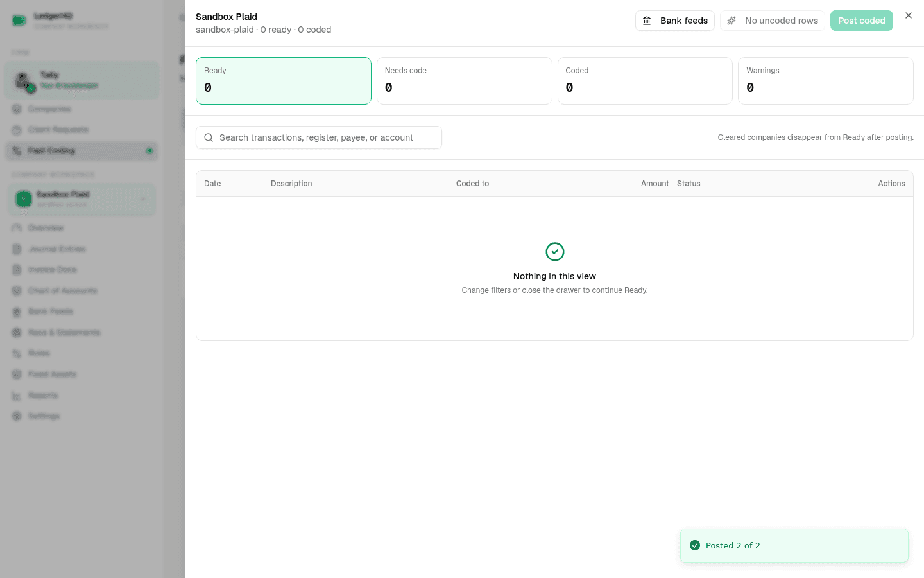
Task: Click the Coded to column header
Action: click(472, 184)
